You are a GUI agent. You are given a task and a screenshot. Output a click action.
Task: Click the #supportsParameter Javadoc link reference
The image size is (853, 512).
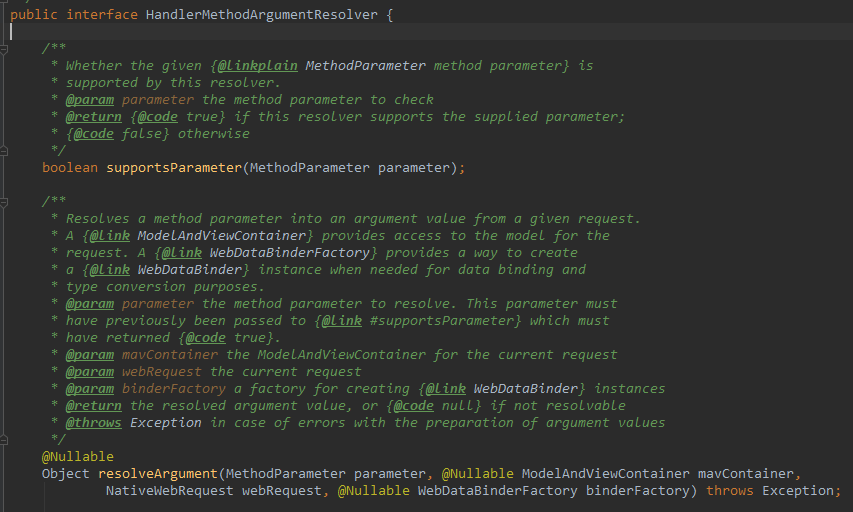point(442,320)
